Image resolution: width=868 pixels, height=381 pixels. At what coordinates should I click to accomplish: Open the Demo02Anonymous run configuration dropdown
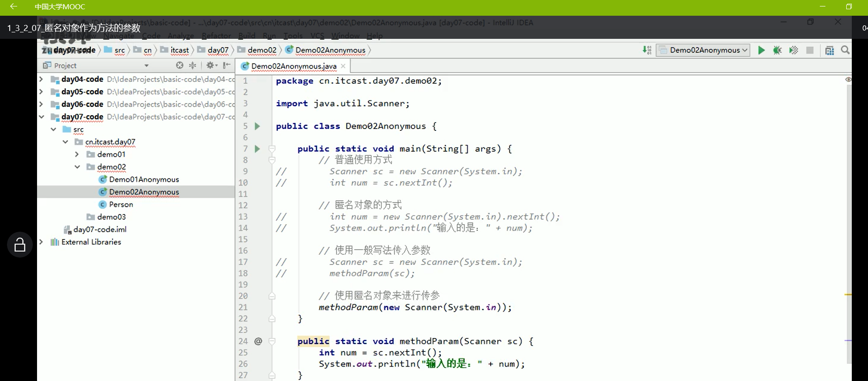(x=703, y=50)
